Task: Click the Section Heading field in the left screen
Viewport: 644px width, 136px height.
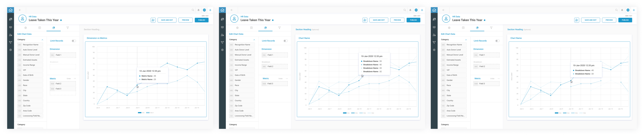Action: pos(92,30)
